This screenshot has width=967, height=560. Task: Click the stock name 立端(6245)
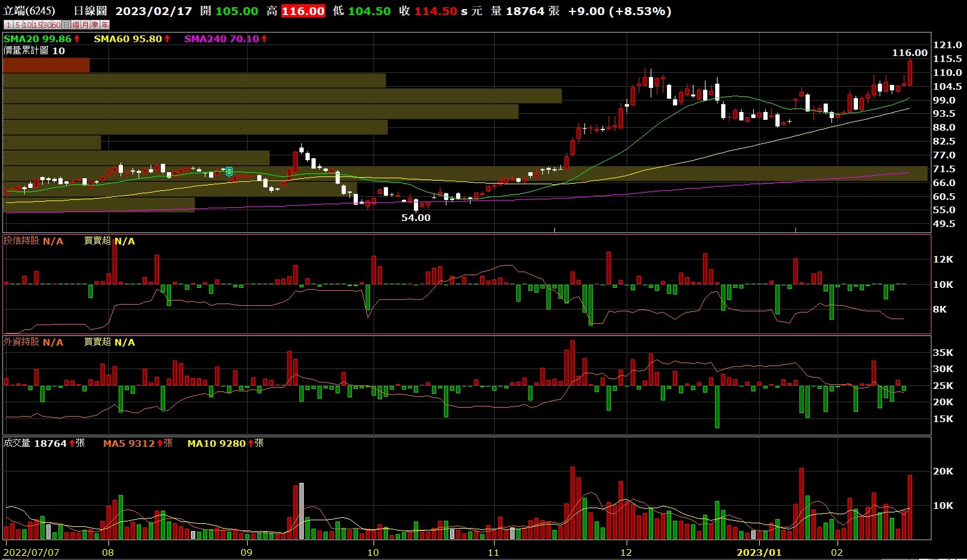29,11
